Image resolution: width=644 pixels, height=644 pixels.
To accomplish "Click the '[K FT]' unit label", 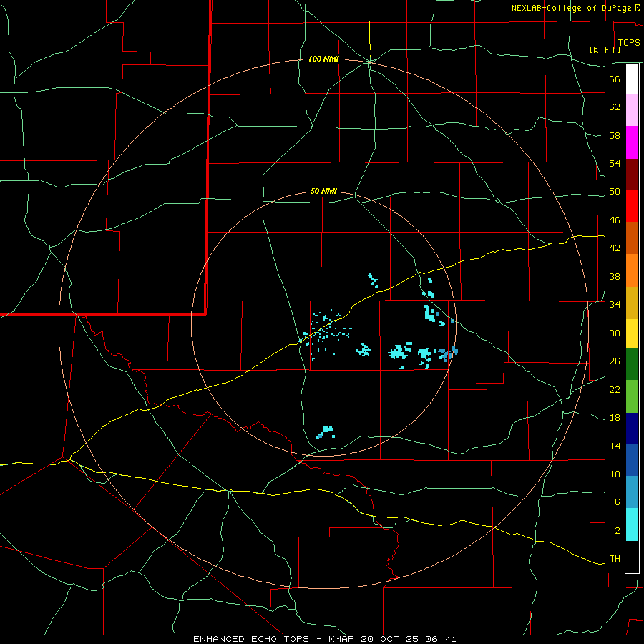I will pos(605,49).
